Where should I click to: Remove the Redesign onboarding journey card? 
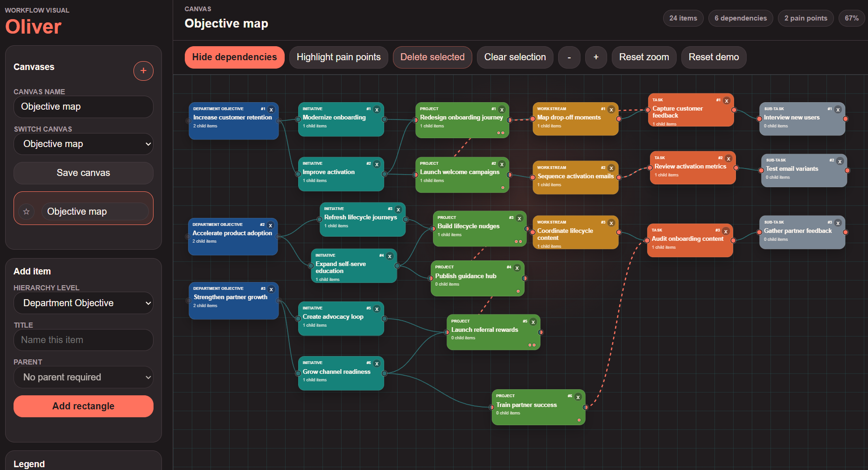502,110
